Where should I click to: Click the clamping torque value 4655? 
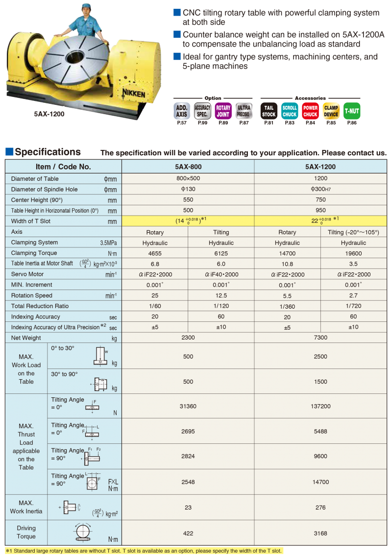click(x=155, y=253)
